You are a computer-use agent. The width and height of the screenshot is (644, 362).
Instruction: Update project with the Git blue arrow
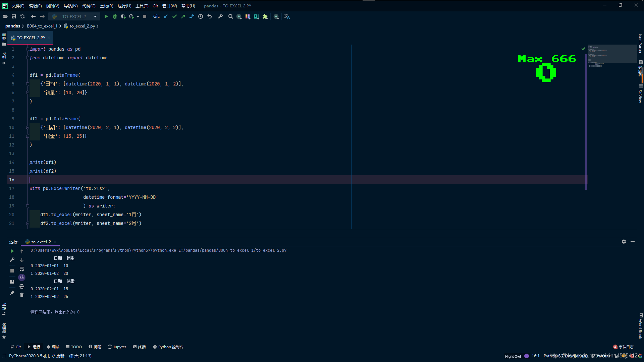click(x=166, y=16)
